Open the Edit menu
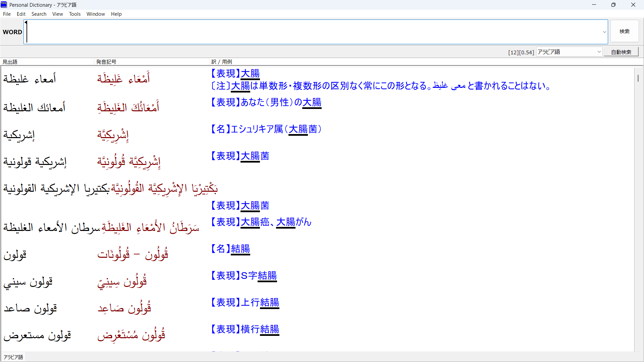The width and height of the screenshot is (644, 362). click(x=21, y=14)
